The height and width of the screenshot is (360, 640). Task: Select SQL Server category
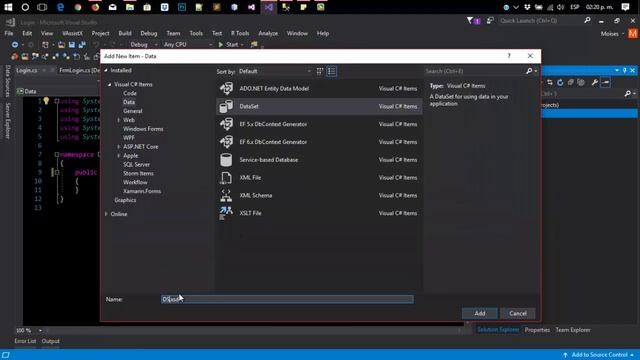(x=136, y=164)
